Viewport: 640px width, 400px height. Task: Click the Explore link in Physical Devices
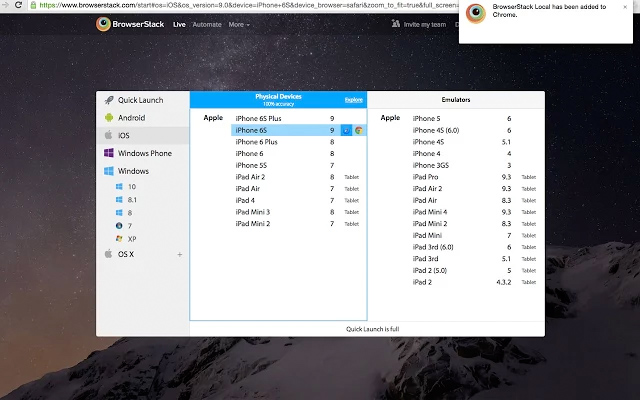tap(353, 100)
